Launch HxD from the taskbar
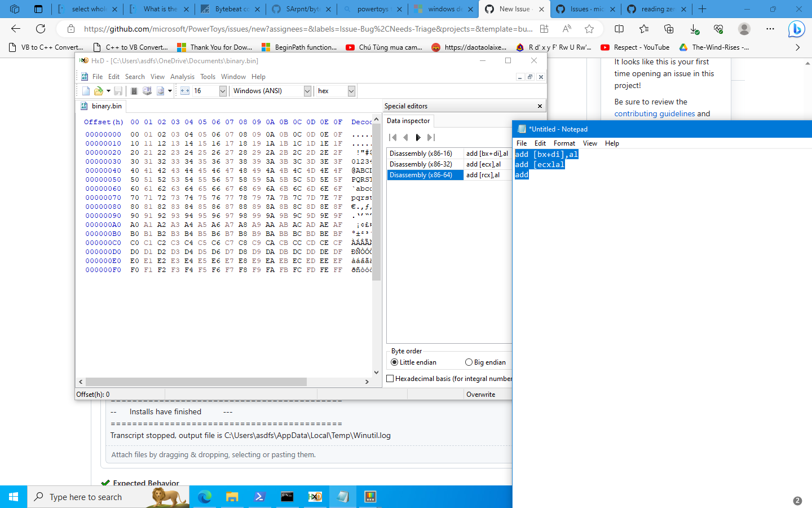812x508 pixels. pyautogui.click(x=315, y=496)
